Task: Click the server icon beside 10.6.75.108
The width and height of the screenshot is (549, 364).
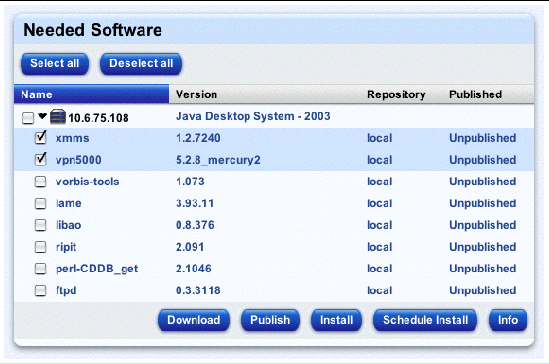Action: click(x=58, y=117)
